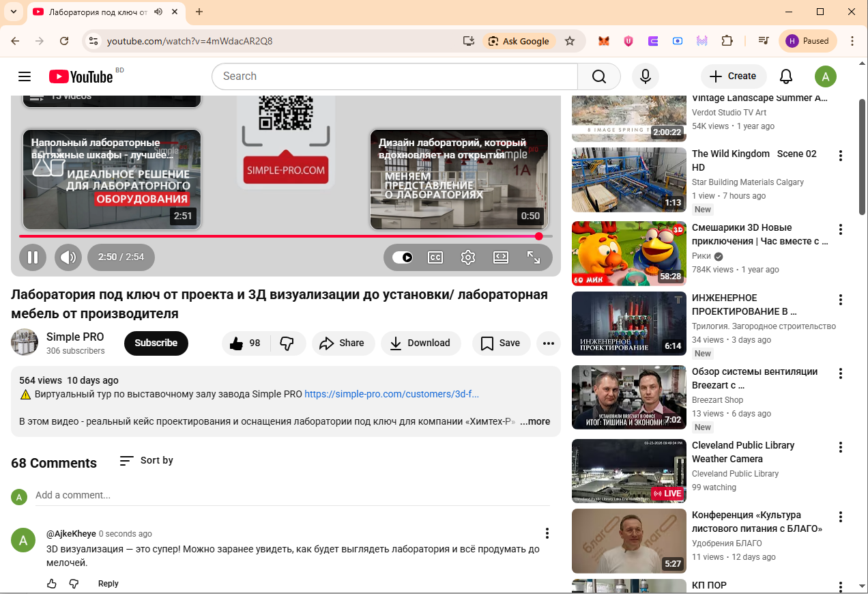Open the player settings gear

[467, 257]
